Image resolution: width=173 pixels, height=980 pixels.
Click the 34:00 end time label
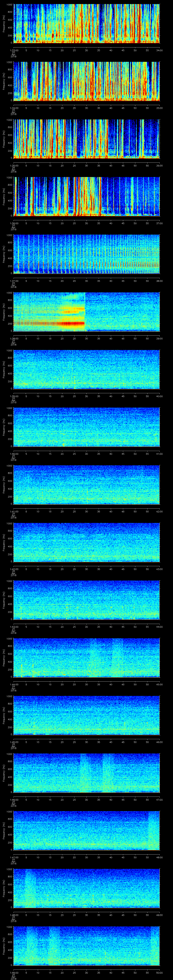tap(159, 50)
